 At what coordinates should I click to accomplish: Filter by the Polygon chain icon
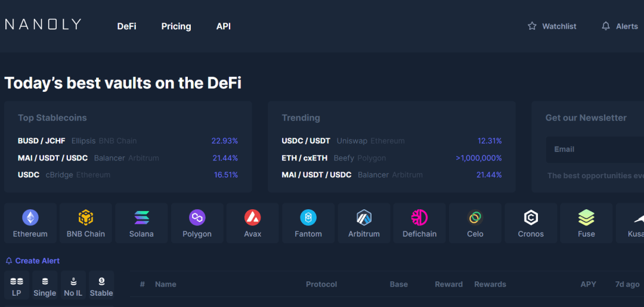pos(197,218)
